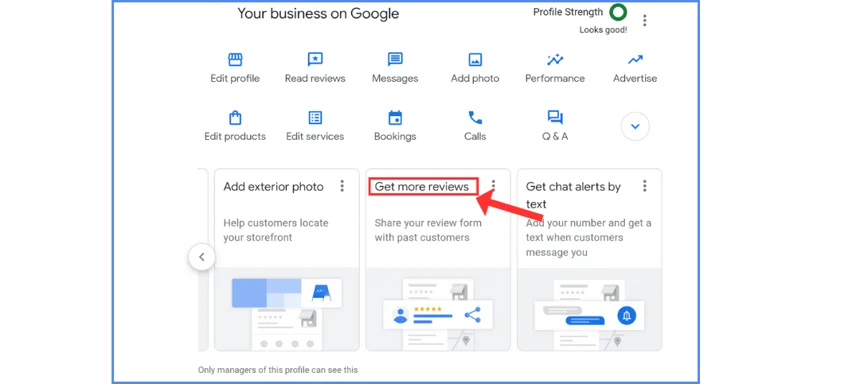Click 'Add your number and get a text' description

click(589, 238)
